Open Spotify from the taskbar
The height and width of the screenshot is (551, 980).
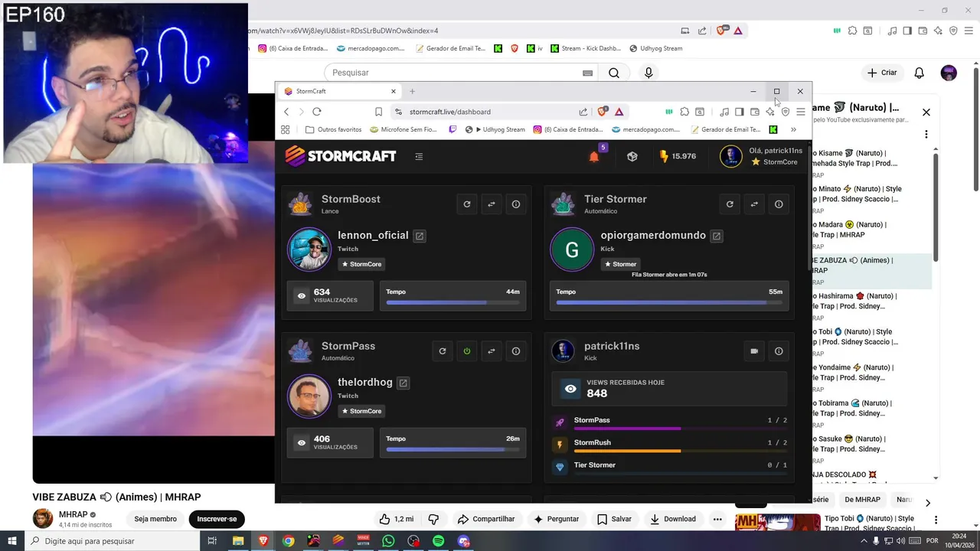coord(438,541)
